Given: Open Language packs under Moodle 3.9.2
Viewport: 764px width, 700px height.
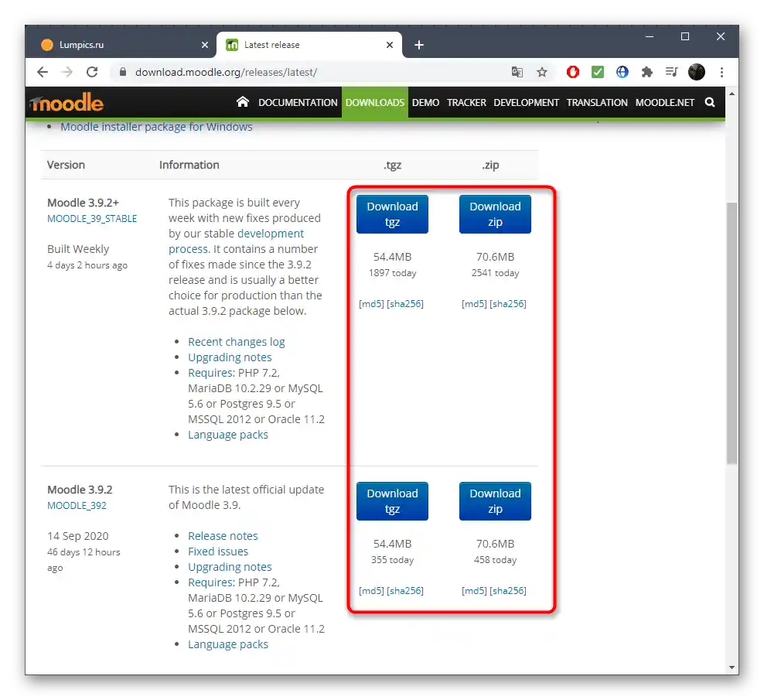Looking at the screenshot, I should pyautogui.click(x=228, y=644).
